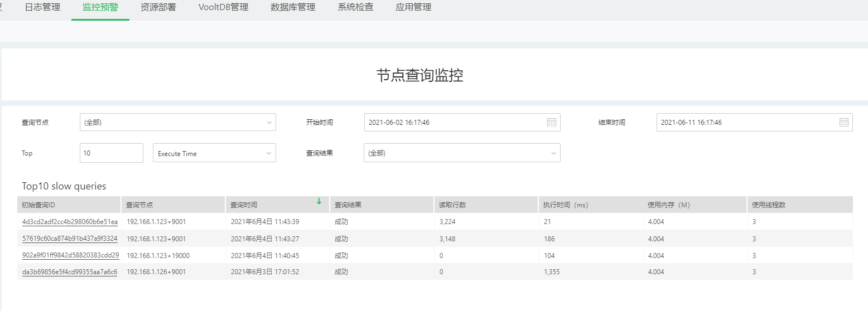Open query ID link starting with 57619c60ca87
This screenshot has height=311, width=868.
70,239
